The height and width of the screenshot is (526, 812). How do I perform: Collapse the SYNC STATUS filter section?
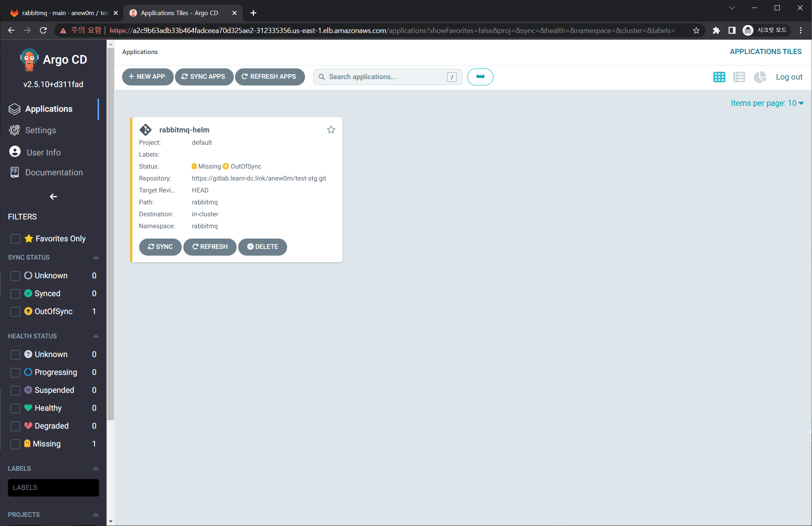click(x=96, y=258)
